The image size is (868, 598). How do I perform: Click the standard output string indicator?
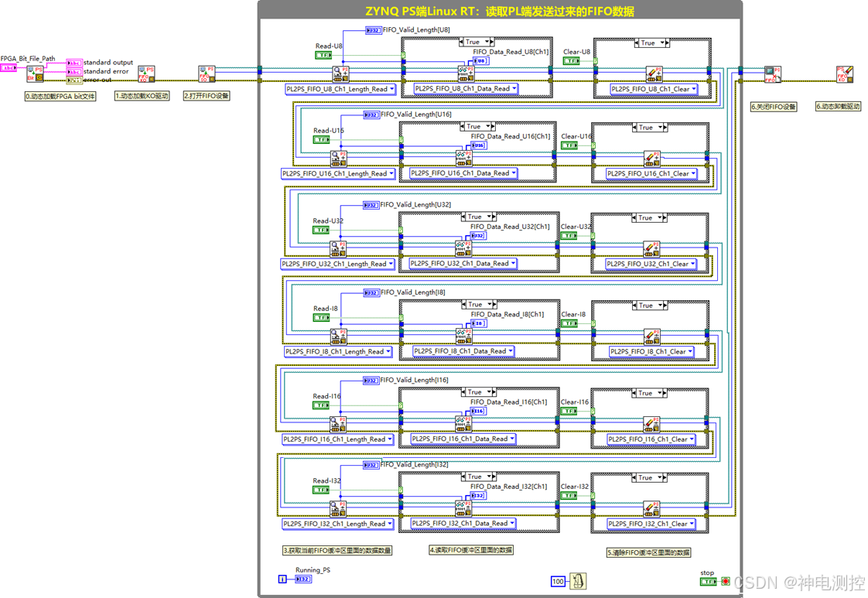click(x=74, y=63)
